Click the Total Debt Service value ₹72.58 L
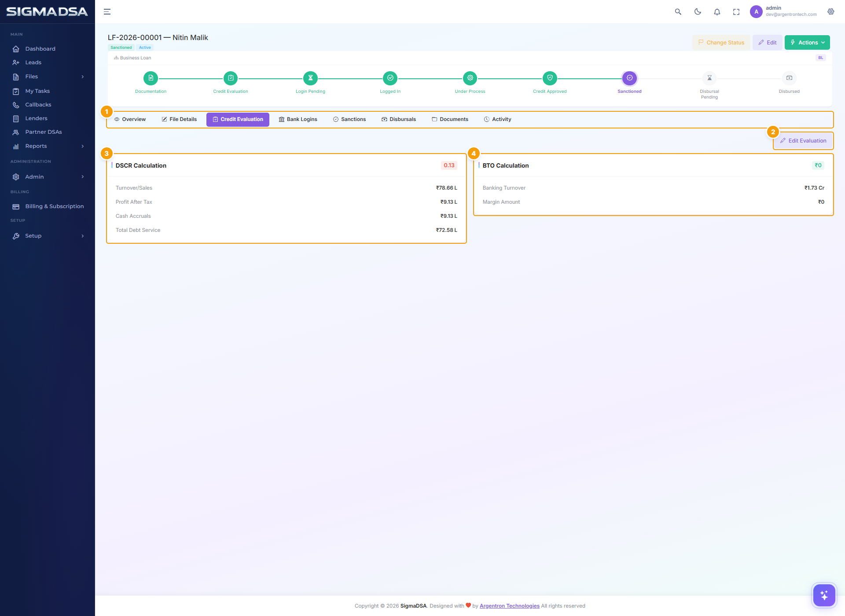 (x=447, y=230)
